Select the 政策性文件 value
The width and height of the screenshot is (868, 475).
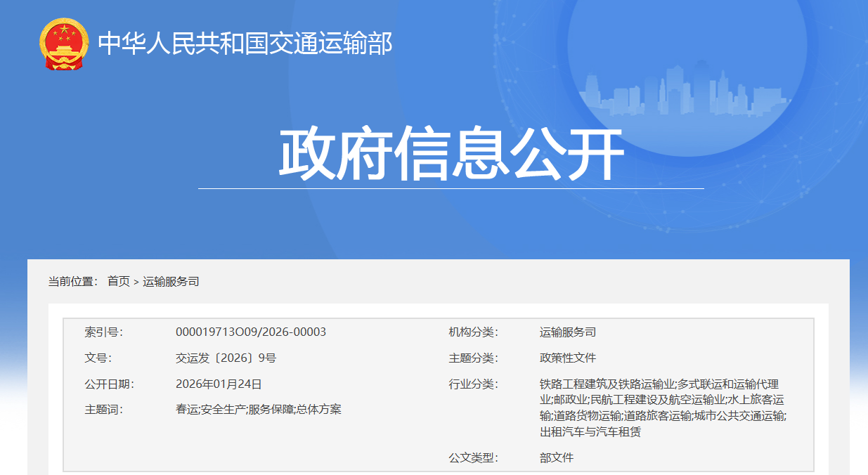click(568, 358)
